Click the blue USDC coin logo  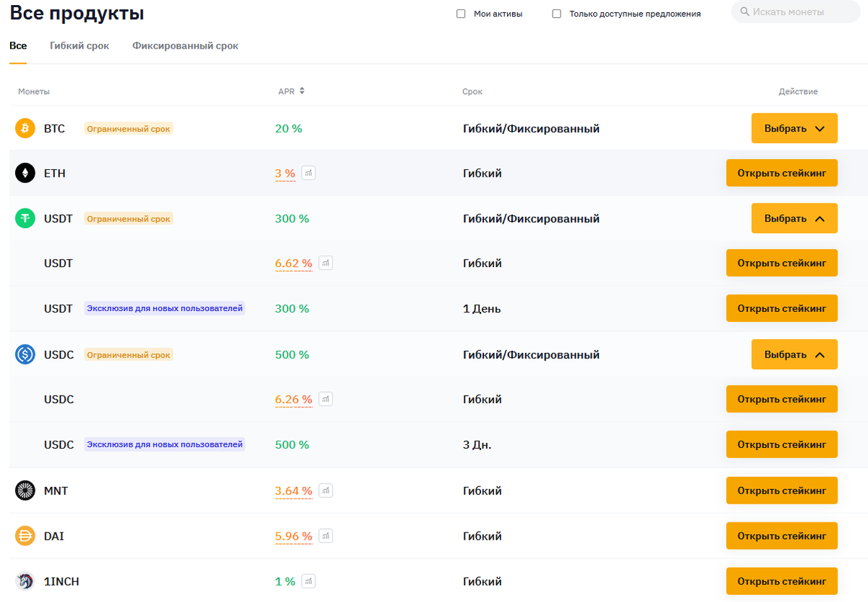pyautogui.click(x=25, y=355)
